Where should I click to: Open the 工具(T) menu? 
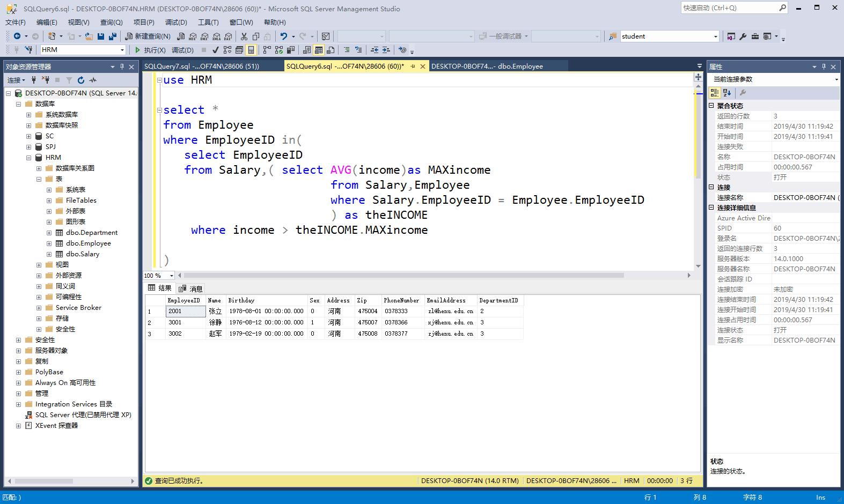pos(208,22)
